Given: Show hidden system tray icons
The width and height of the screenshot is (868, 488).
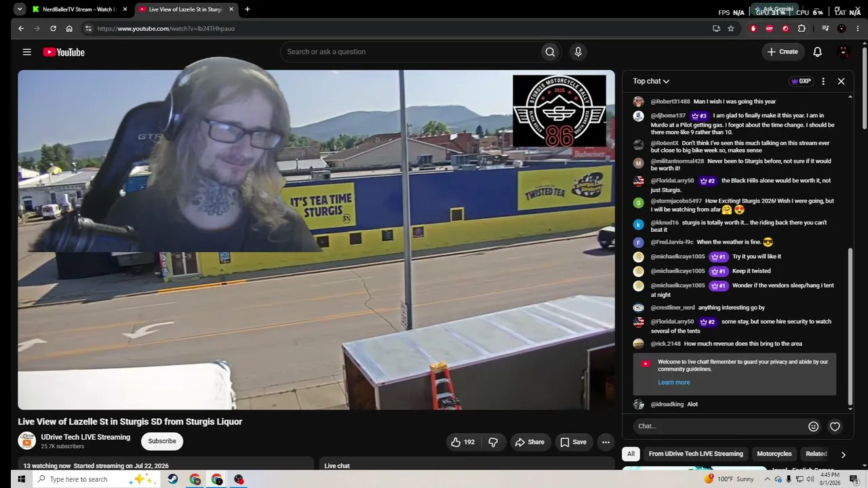Looking at the screenshot, I should [767, 479].
